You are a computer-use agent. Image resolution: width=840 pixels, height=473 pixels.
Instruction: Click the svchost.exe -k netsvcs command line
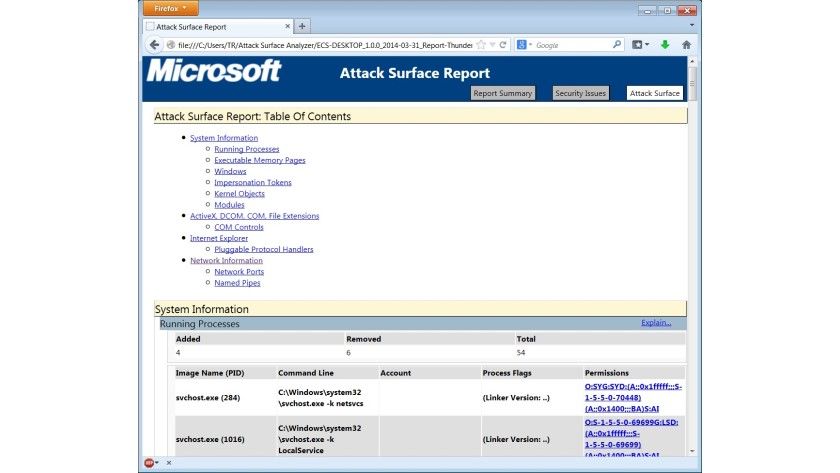pyautogui.click(x=320, y=397)
